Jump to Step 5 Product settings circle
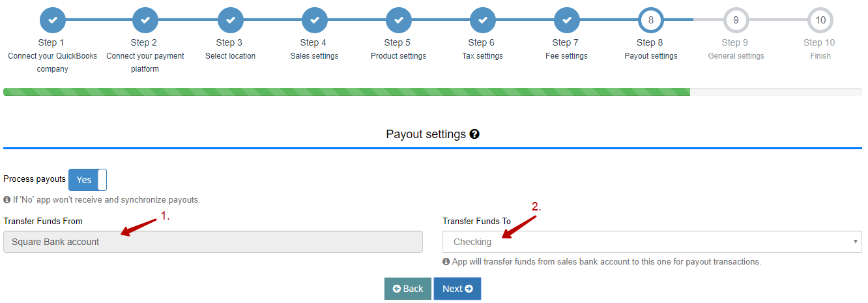 point(398,20)
